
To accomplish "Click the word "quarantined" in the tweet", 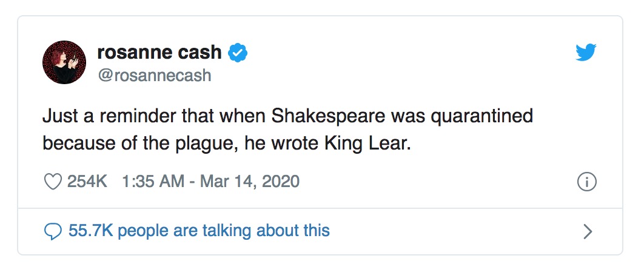I will (x=481, y=116).
